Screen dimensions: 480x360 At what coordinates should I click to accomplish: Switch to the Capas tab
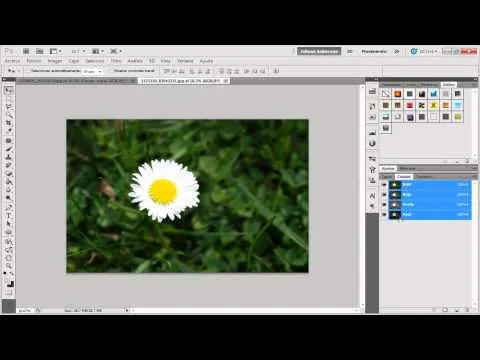[387, 176]
